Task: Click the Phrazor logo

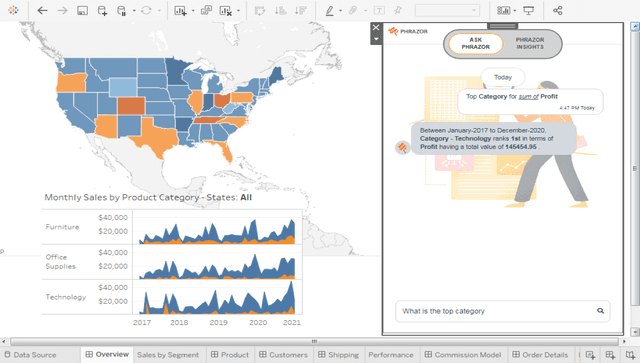Action: pyautogui.click(x=408, y=31)
